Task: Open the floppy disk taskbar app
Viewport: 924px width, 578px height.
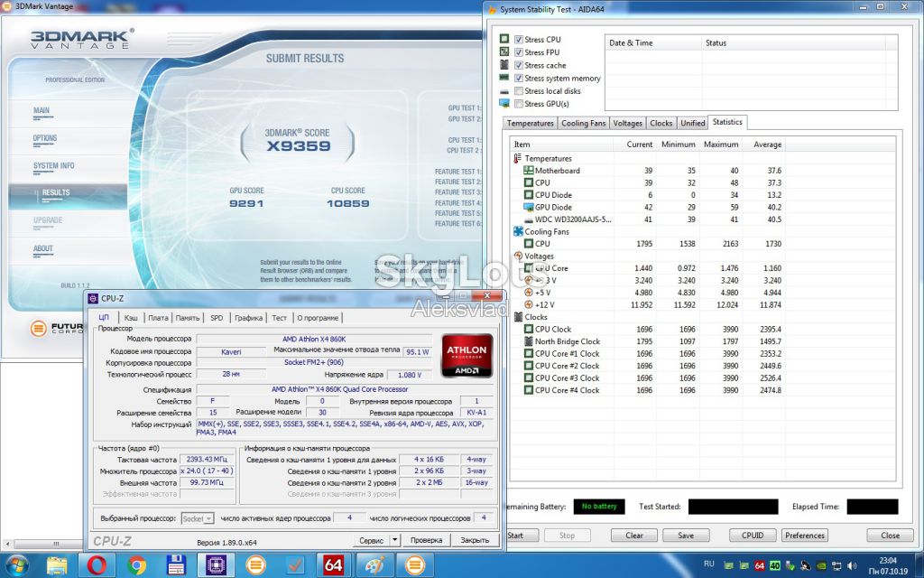Action: click(x=176, y=565)
